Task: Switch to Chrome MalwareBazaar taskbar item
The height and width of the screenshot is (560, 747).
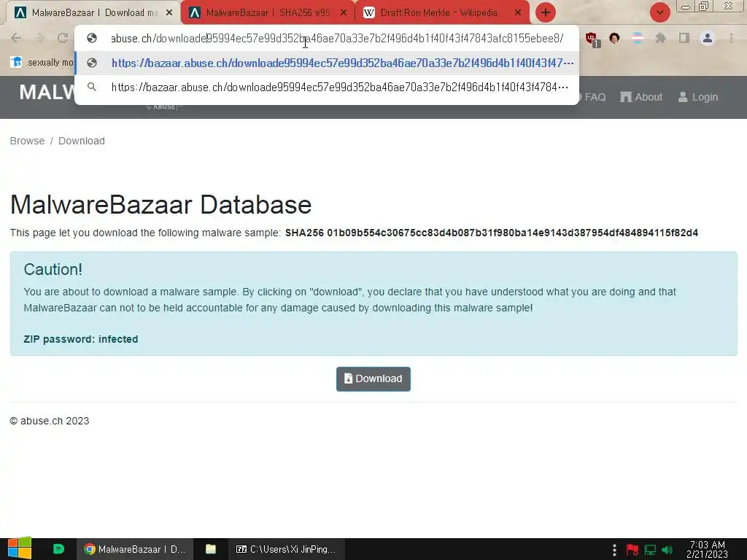Action: (135, 549)
